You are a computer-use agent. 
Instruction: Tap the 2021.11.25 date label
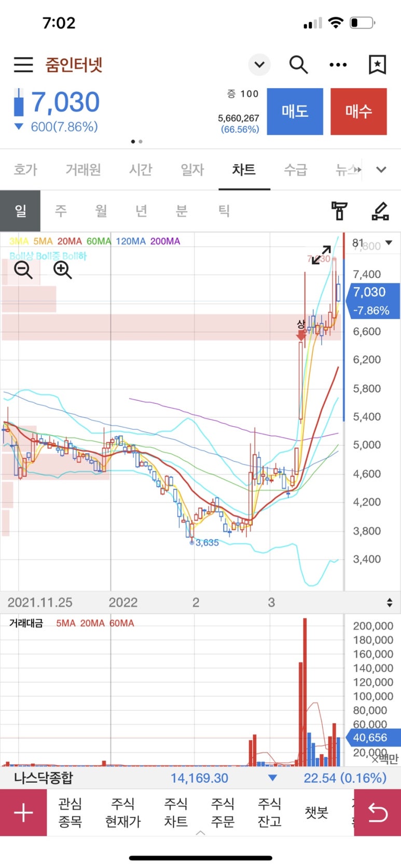[x=40, y=602]
